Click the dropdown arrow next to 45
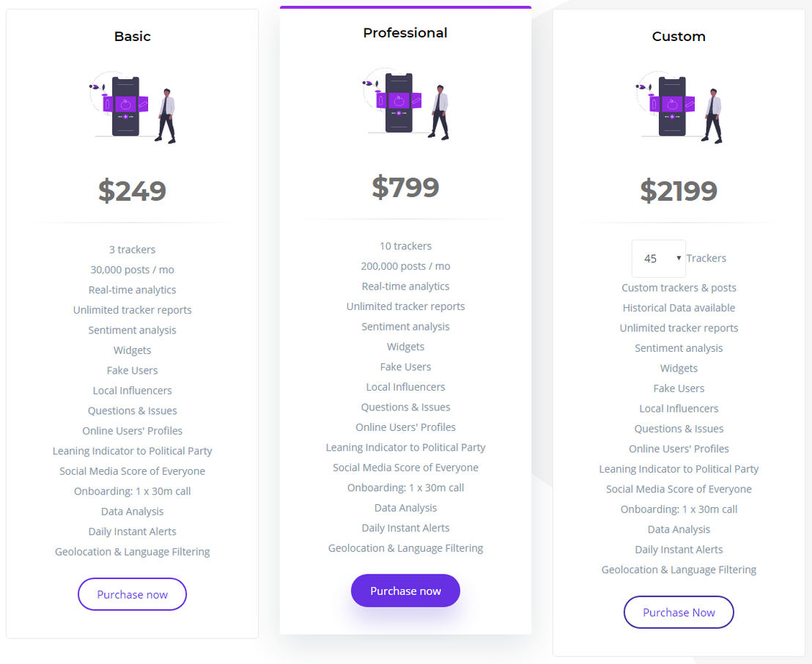This screenshot has width=812, height=664. 679,258
